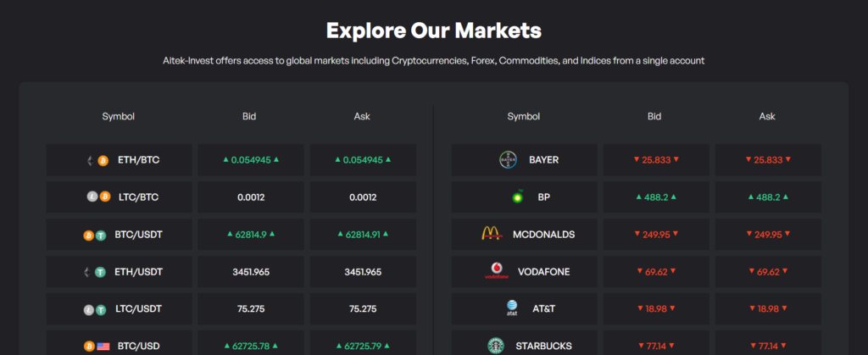Click the McDonalds bid price 249.95
The height and width of the screenshot is (355, 868).
pyautogui.click(x=651, y=235)
